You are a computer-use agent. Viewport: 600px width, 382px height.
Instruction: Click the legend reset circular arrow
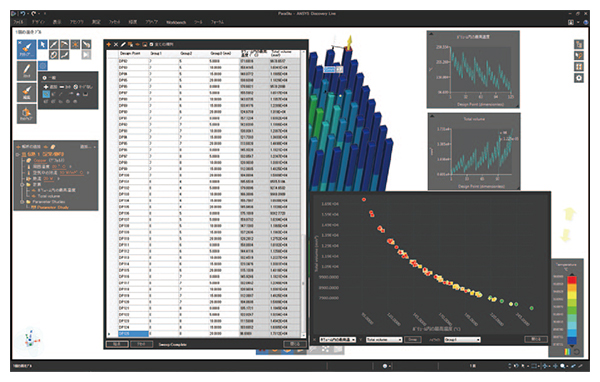576,351
